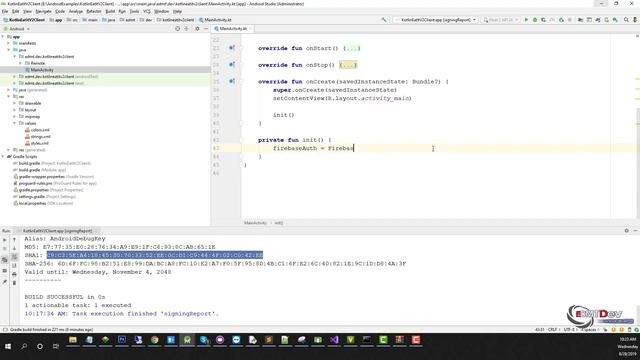Hide the Project panel with minus icon

click(206, 29)
